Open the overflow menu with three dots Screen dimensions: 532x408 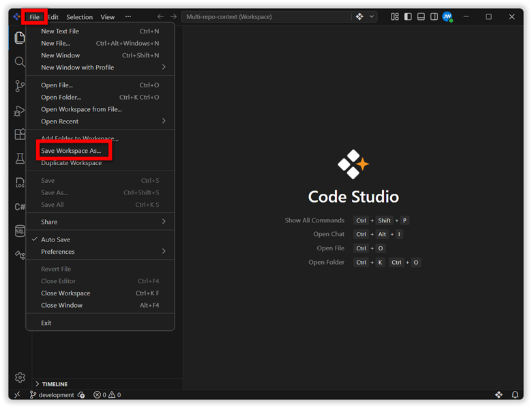tap(128, 16)
